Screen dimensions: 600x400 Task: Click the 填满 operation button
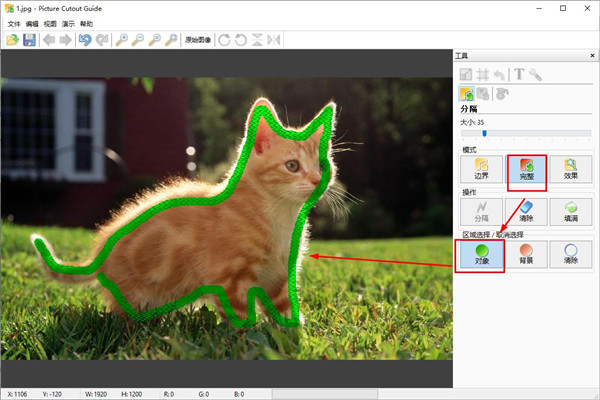(x=570, y=210)
